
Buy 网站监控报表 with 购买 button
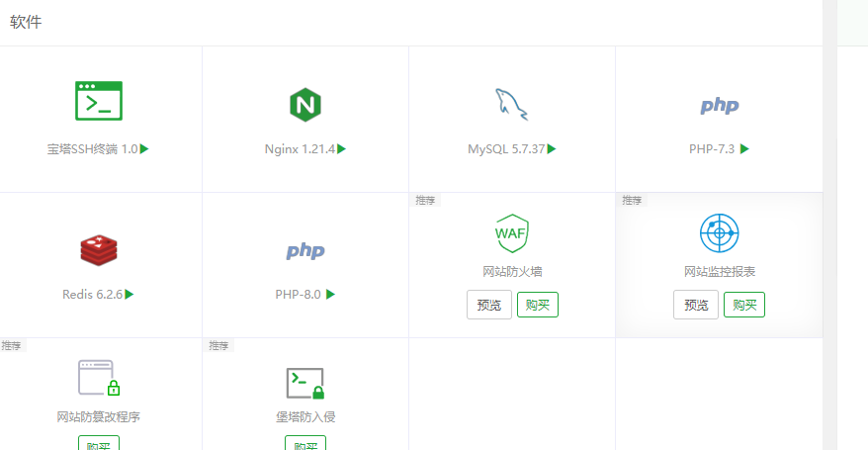click(744, 305)
